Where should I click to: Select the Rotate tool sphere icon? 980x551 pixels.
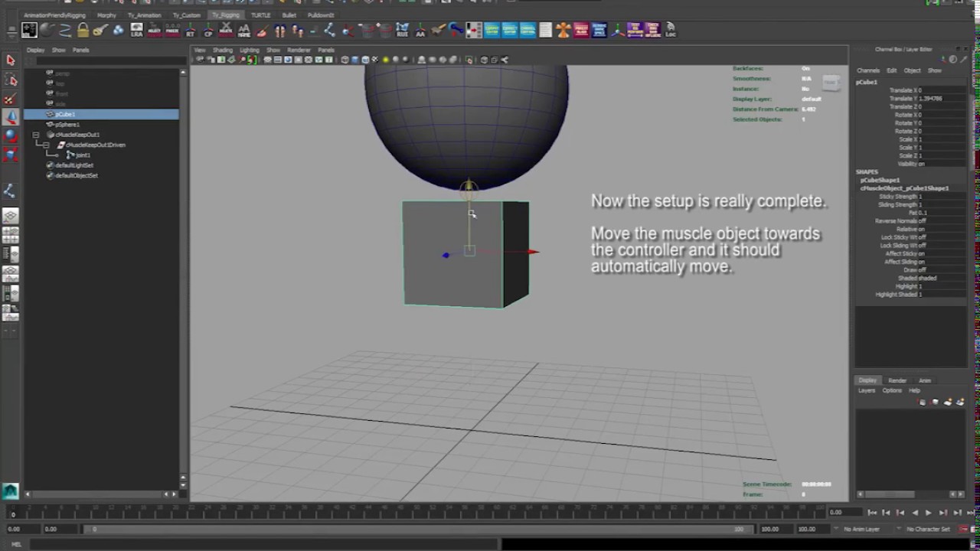(11, 135)
